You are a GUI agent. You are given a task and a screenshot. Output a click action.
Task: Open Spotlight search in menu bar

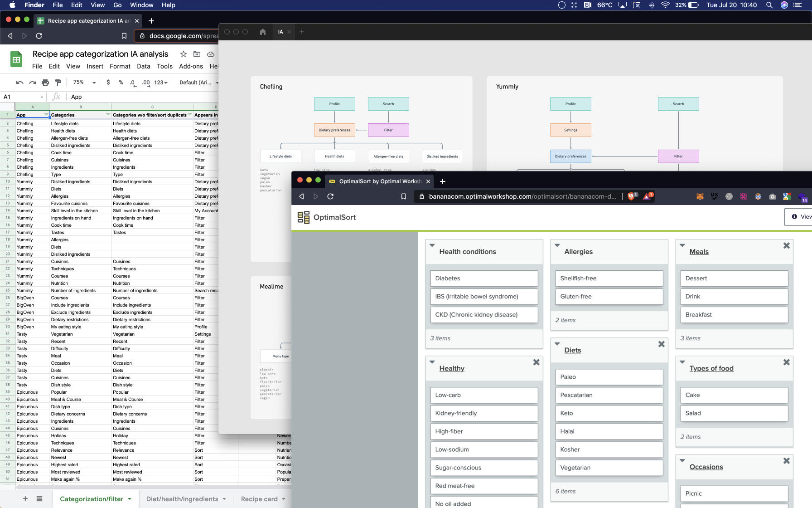(x=769, y=5)
